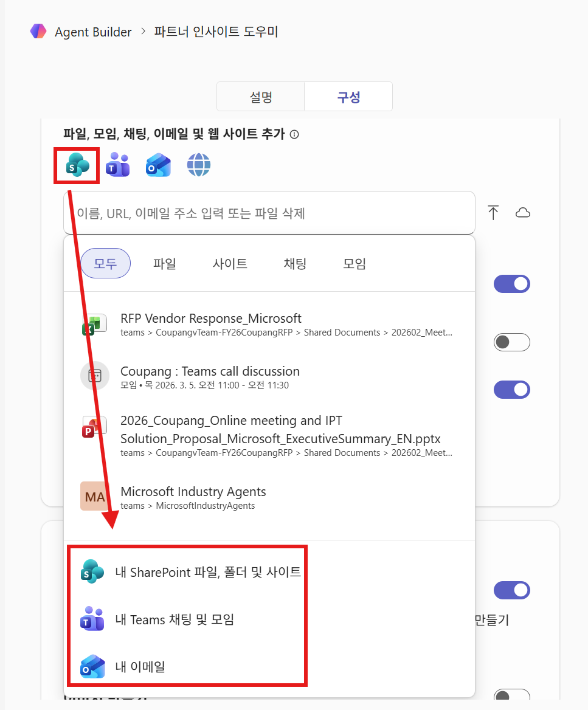Viewport: 588px width, 710px height.
Task: Open the Agent Builder breadcrumb link
Action: (93, 32)
